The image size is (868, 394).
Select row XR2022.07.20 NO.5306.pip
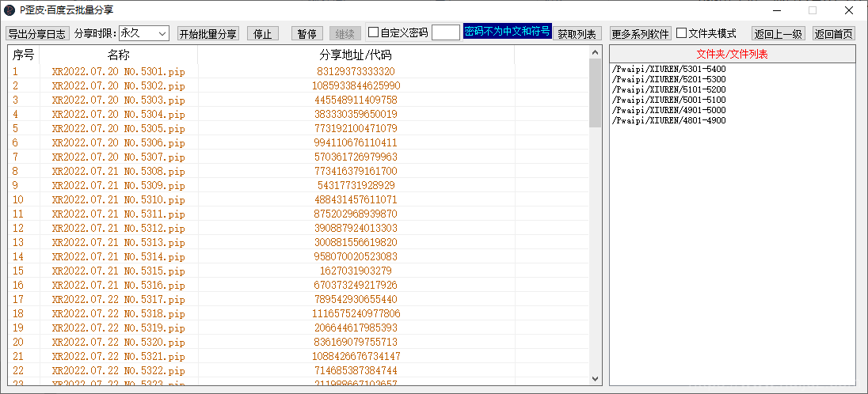[299, 142]
